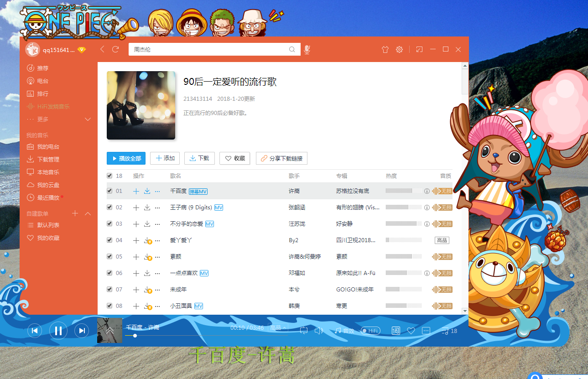The width and height of the screenshot is (588, 379).
Task: Open more options for 素颜 row
Action: point(157,257)
